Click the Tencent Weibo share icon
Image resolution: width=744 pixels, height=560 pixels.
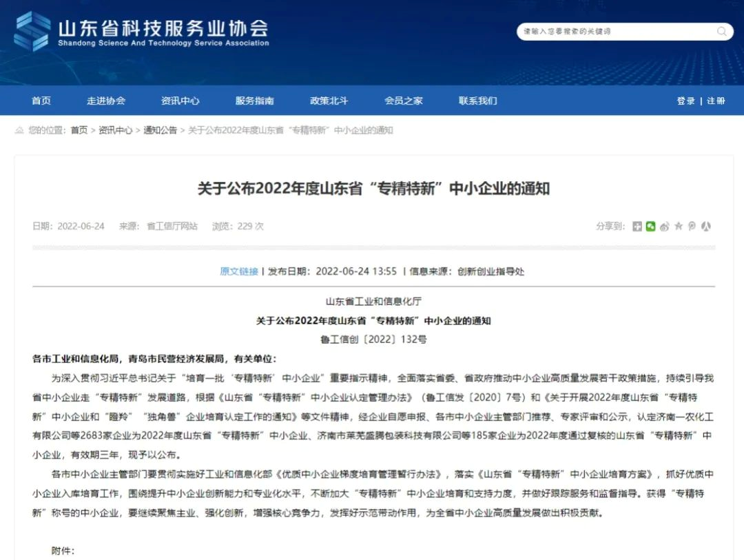pos(692,226)
